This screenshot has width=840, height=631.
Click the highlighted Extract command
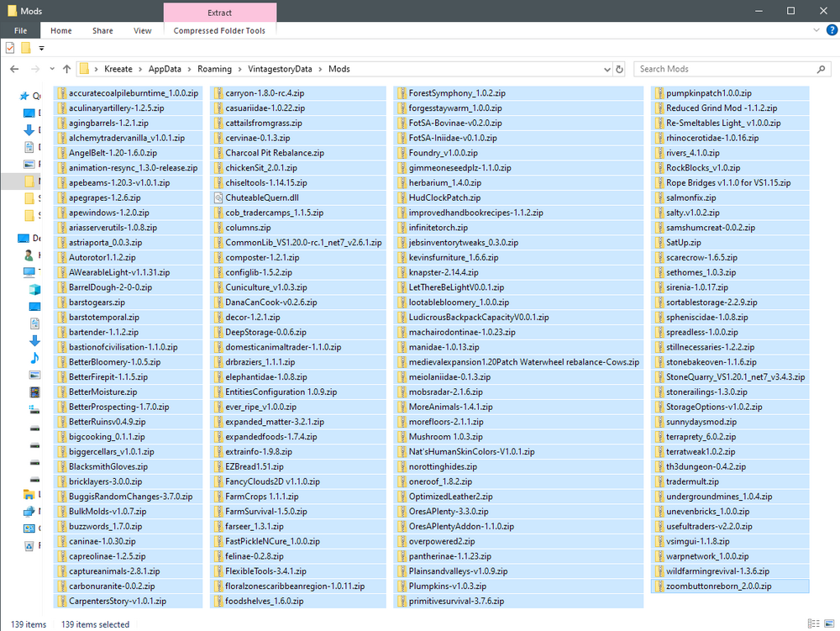[219, 13]
